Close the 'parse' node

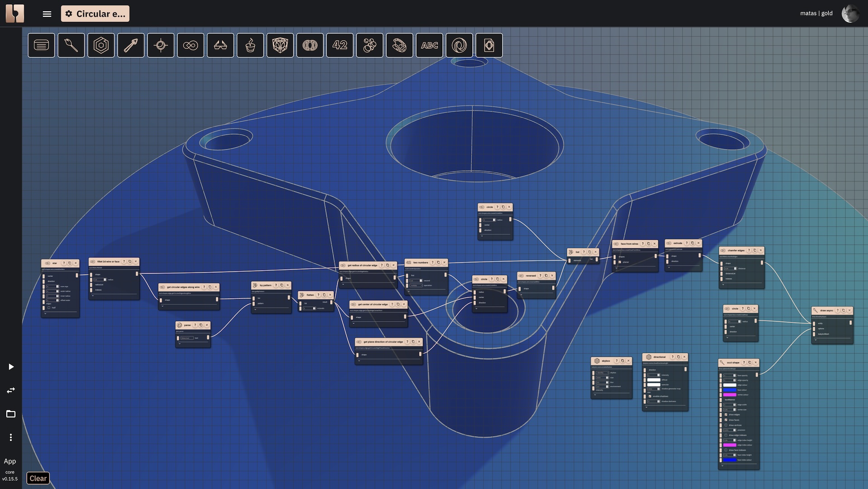click(x=207, y=325)
